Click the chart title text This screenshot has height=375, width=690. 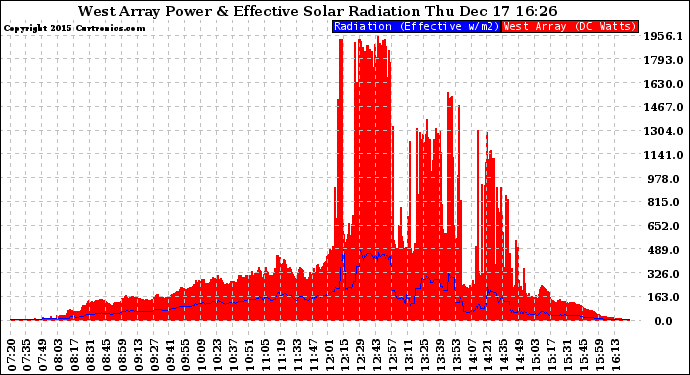(317, 11)
